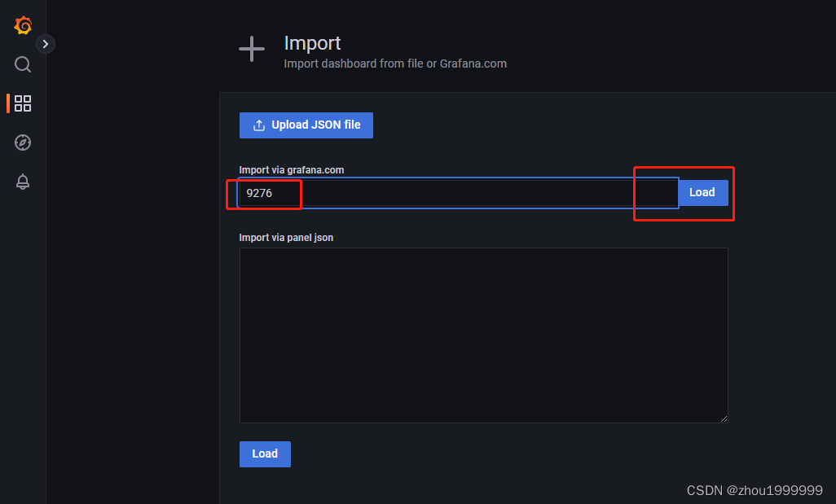
Task: Click inside the Import via panel json textarea
Action: (x=483, y=335)
